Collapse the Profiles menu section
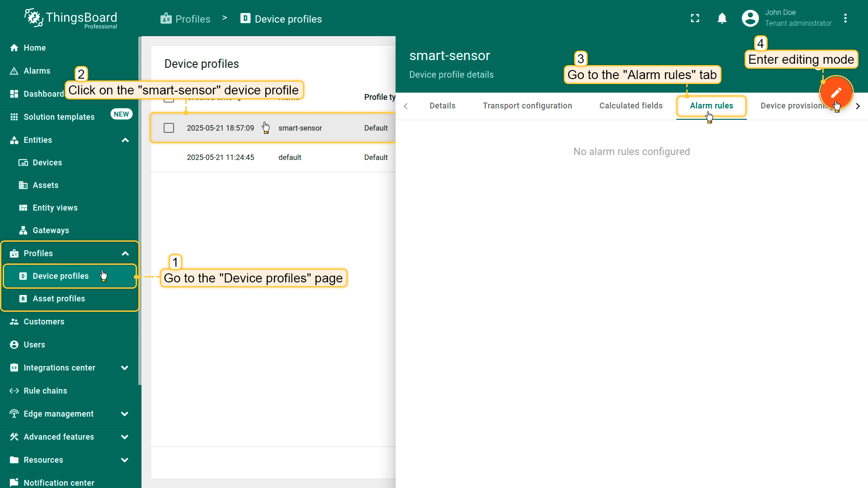The width and height of the screenshot is (868, 488). coord(125,253)
